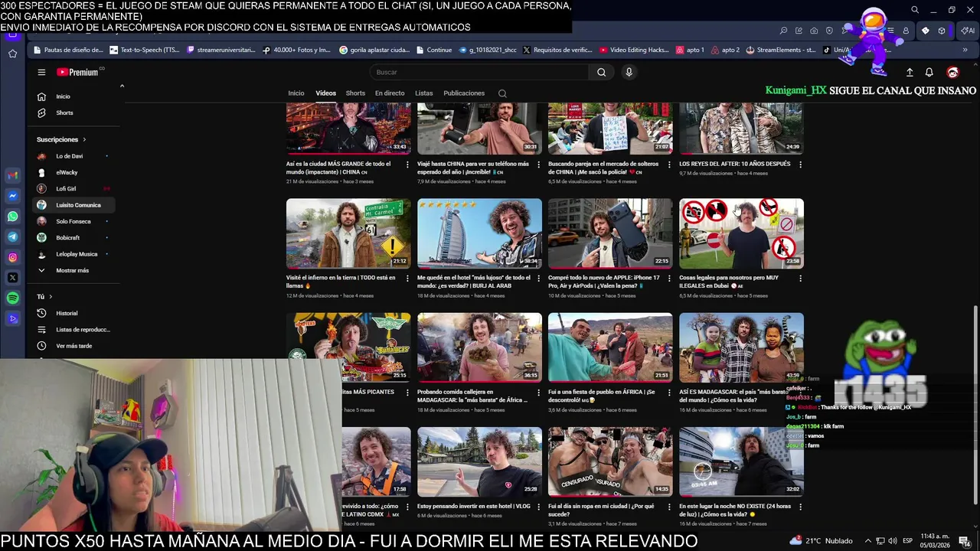Open Lofi Girl subscription
This screenshot has width=980, height=551.
click(x=73, y=188)
